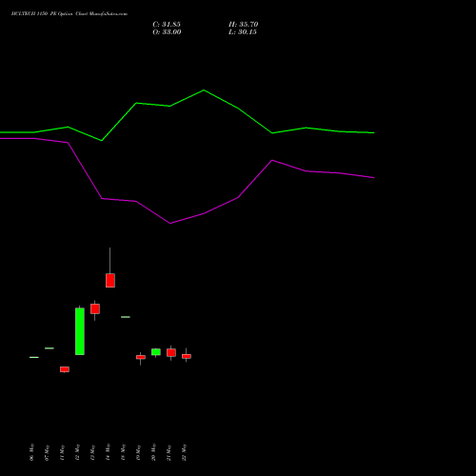
Task: Click the '22 May' date axis label
Action: 184,452
